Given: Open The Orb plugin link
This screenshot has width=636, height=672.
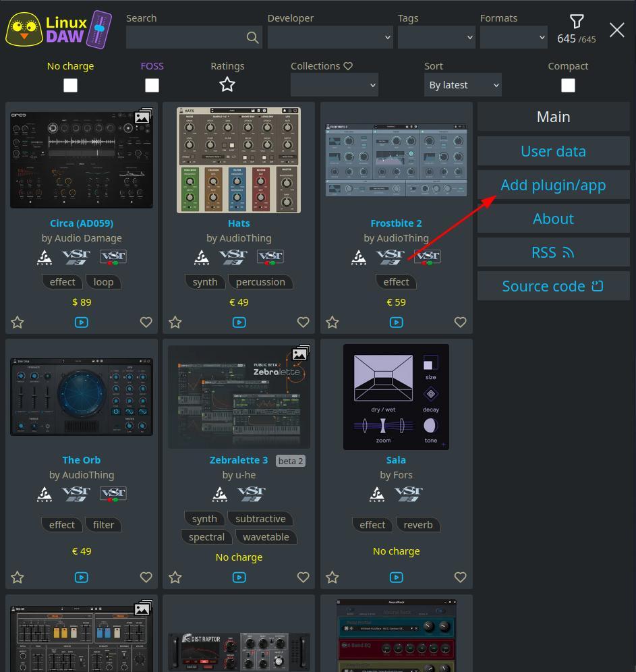Looking at the screenshot, I should tap(82, 460).
